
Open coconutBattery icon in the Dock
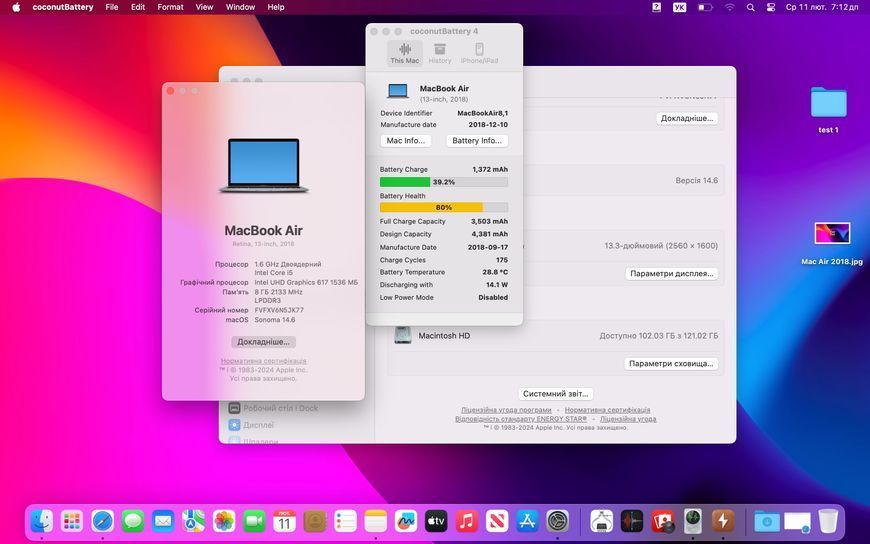[723, 521]
